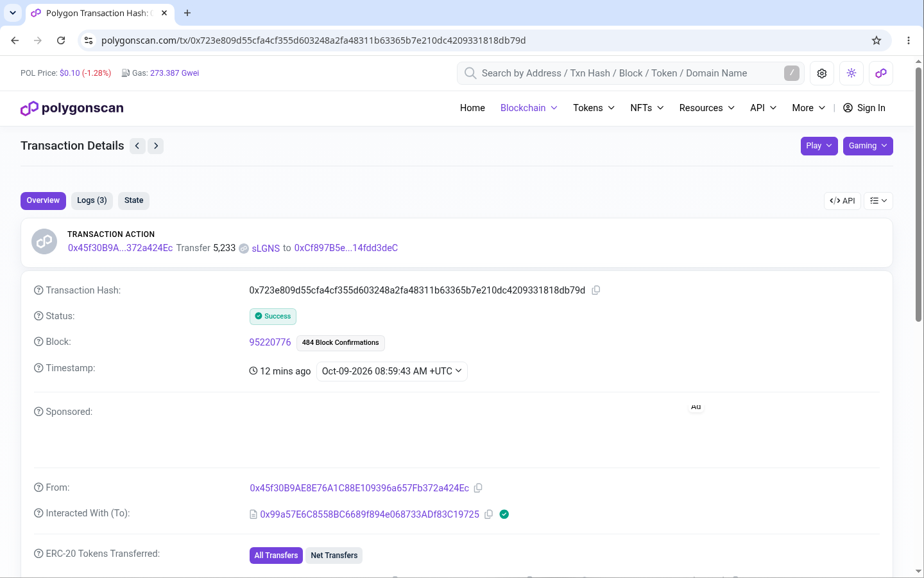The height and width of the screenshot is (578, 924).
Task: Copy the From address
Action: [478, 488]
